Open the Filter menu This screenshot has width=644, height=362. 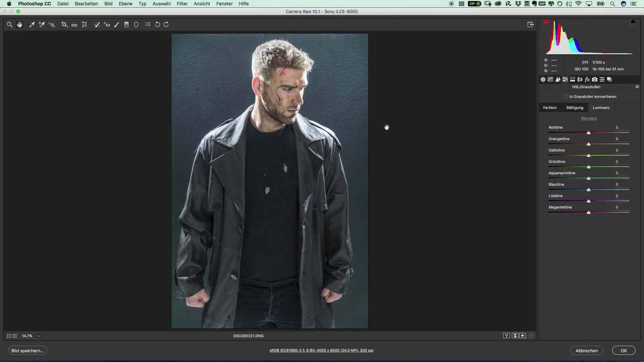coord(182,4)
